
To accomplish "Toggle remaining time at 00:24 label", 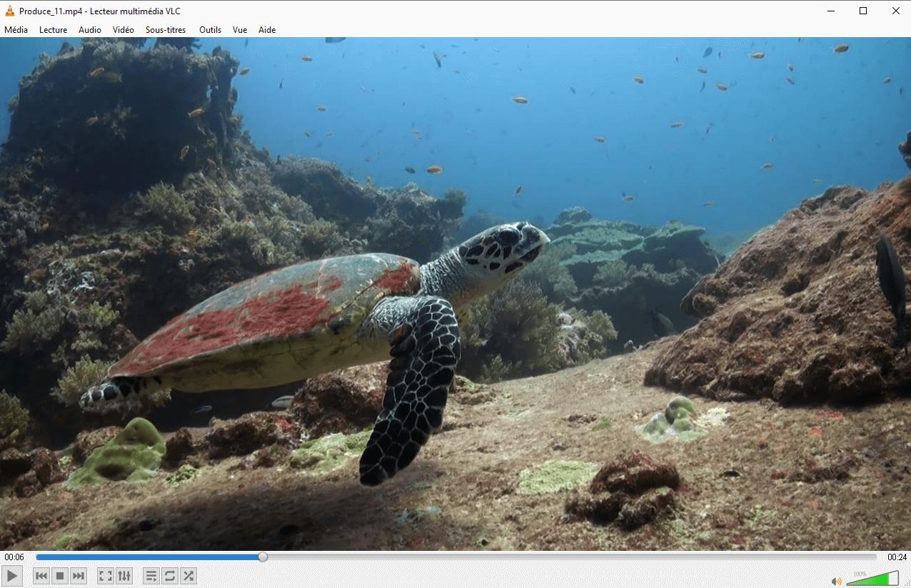I will point(897,557).
